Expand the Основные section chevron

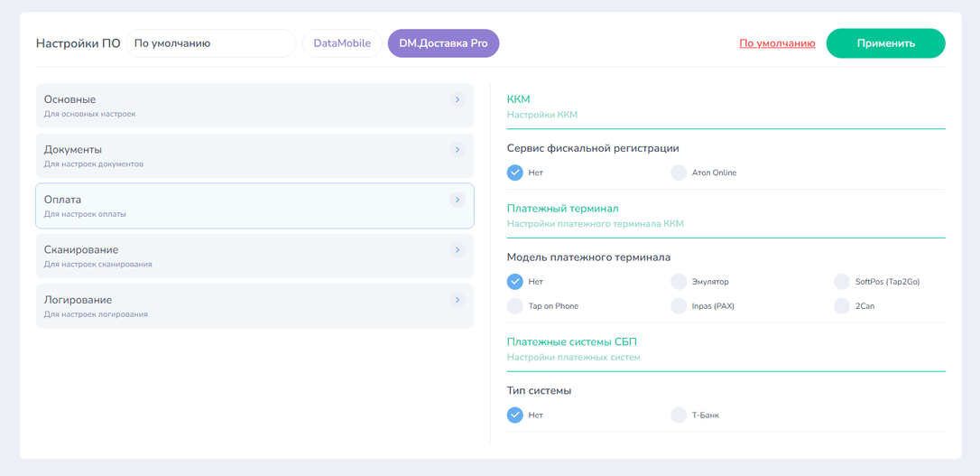[x=458, y=99]
